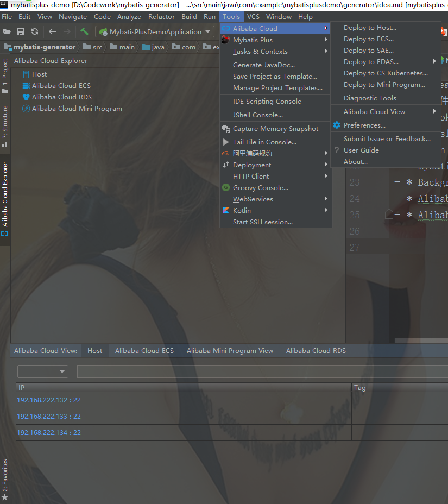Screen dimensions: 448x504
Task: Click the Save All toolbar icon
Action: 21,31
